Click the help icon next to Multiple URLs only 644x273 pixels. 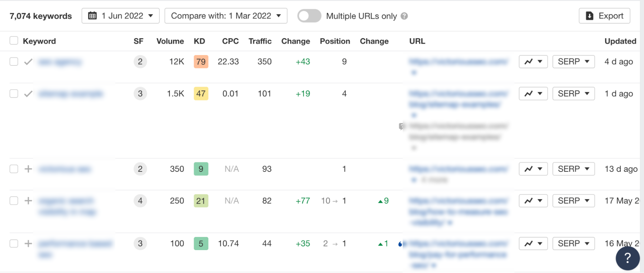[404, 16]
